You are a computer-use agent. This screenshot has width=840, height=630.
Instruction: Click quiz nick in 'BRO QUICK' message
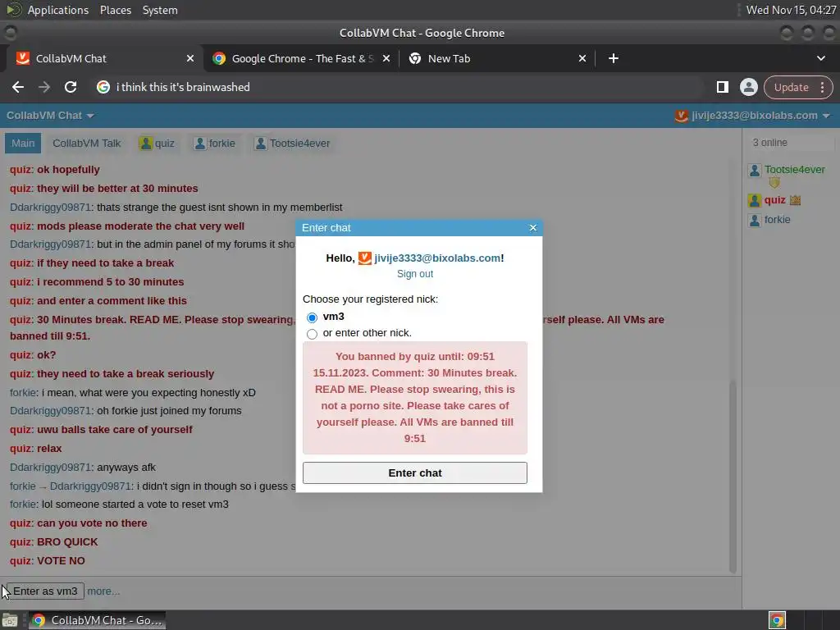(x=21, y=542)
